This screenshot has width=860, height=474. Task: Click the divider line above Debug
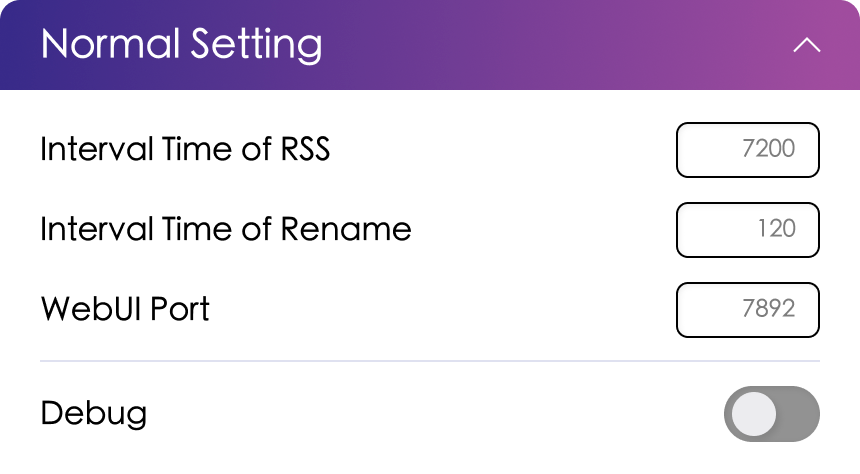(x=430, y=360)
